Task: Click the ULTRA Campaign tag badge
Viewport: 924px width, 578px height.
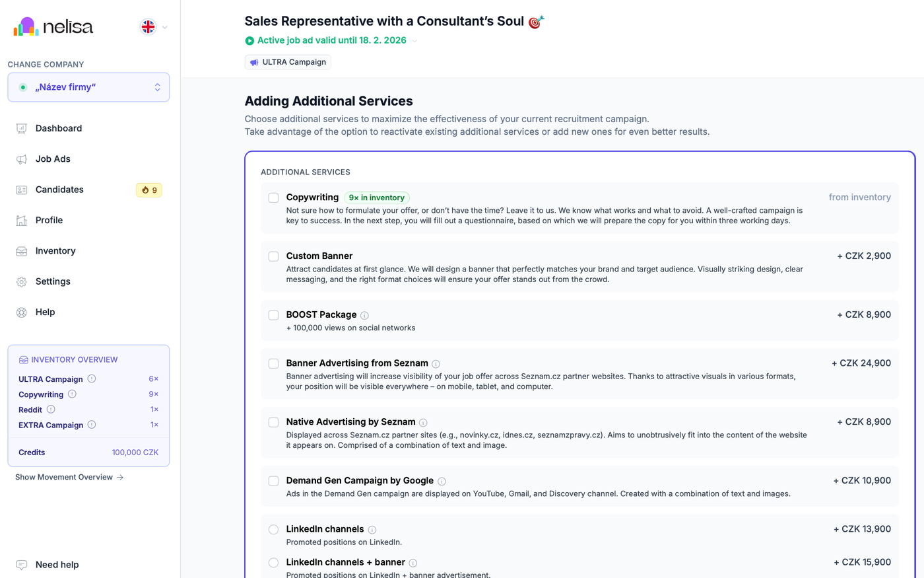Action: tap(288, 62)
